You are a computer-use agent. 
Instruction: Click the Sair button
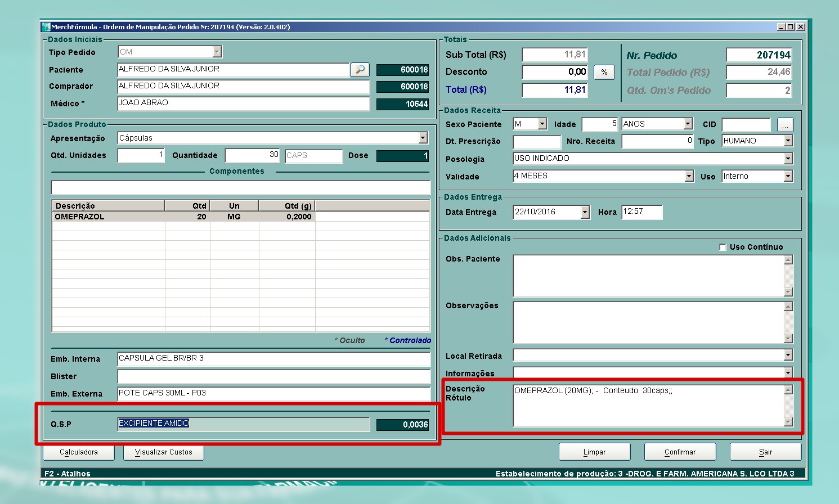(x=765, y=452)
